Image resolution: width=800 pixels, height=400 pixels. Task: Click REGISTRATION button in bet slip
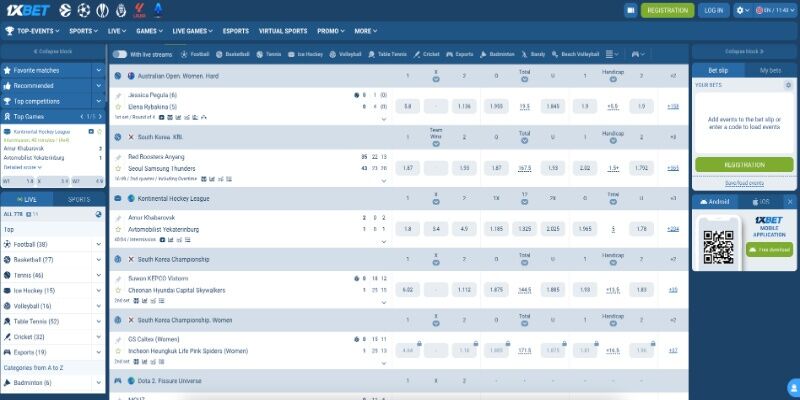coord(744,165)
